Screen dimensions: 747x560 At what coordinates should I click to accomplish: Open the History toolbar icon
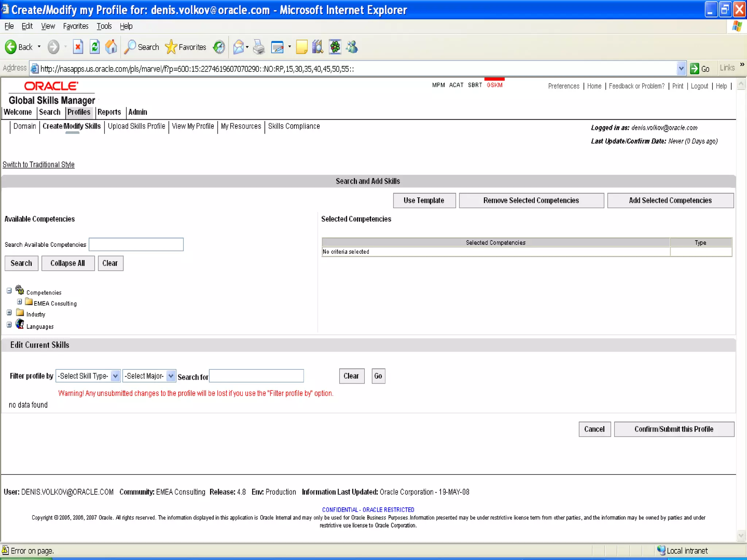(x=219, y=47)
